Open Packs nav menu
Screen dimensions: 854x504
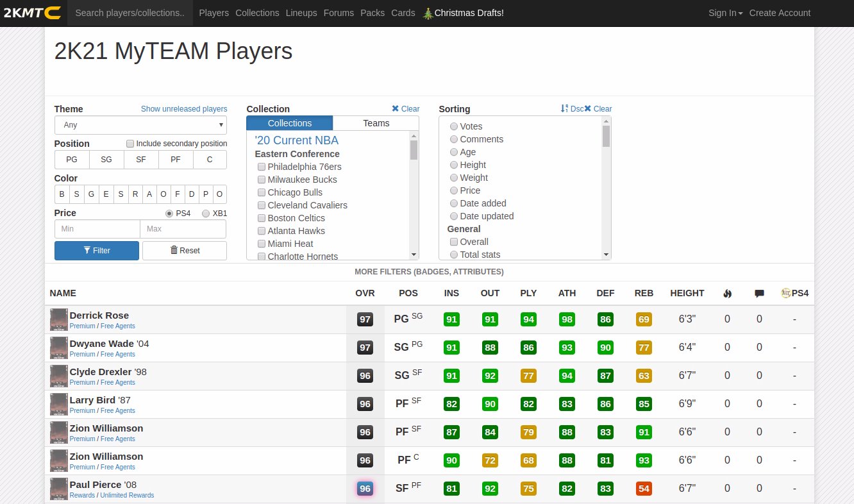373,13
